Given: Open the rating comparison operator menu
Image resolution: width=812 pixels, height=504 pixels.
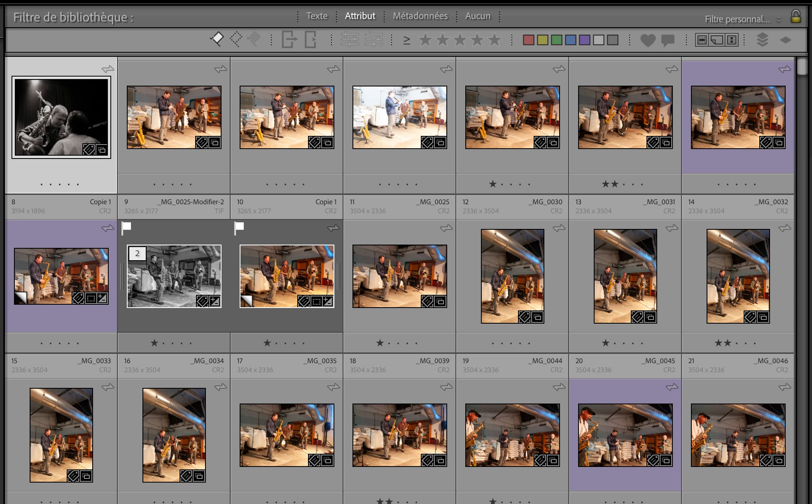Looking at the screenshot, I should tap(406, 40).
